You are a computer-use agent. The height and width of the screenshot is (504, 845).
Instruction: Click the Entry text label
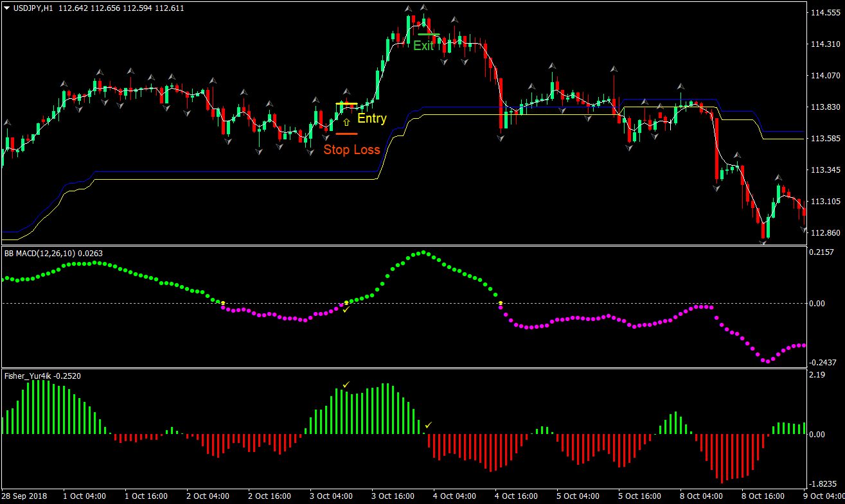click(372, 118)
